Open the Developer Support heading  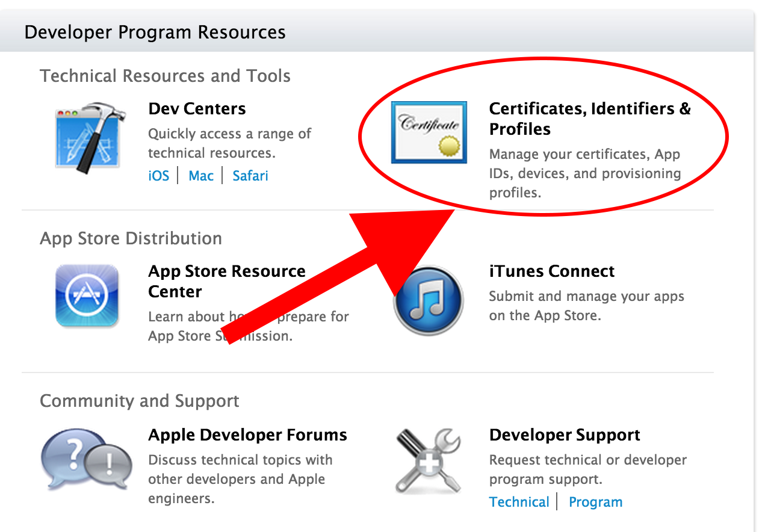tap(565, 435)
